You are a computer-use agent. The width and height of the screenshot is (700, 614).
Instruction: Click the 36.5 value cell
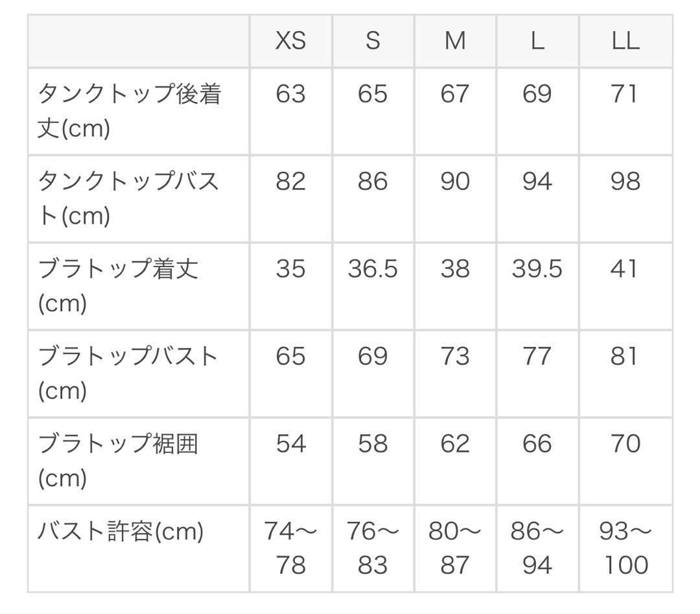pos(373,268)
